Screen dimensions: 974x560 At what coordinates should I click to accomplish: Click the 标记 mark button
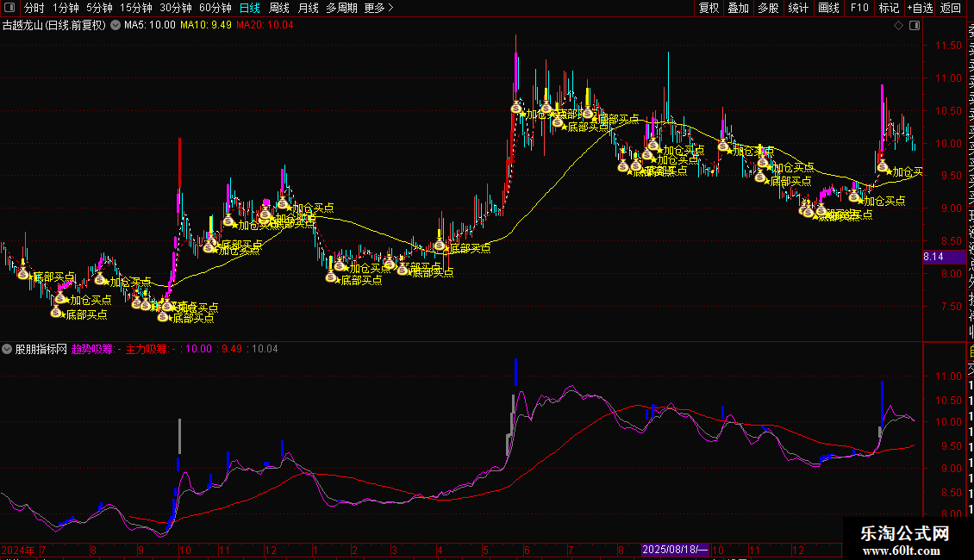(x=889, y=8)
